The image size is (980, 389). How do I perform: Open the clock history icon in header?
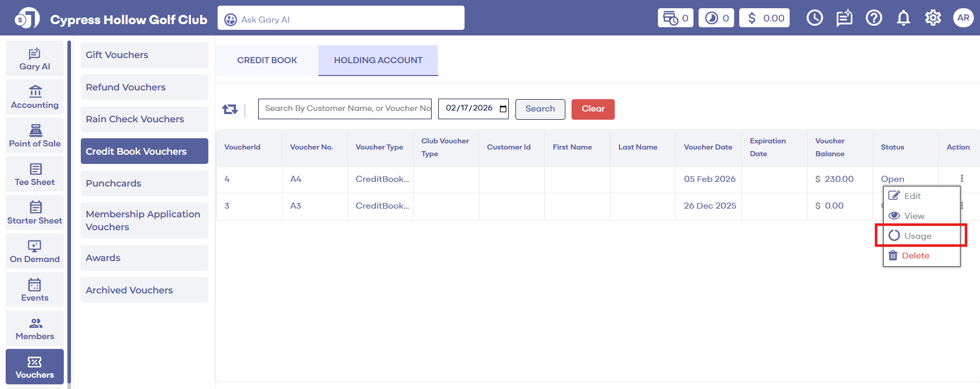814,18
